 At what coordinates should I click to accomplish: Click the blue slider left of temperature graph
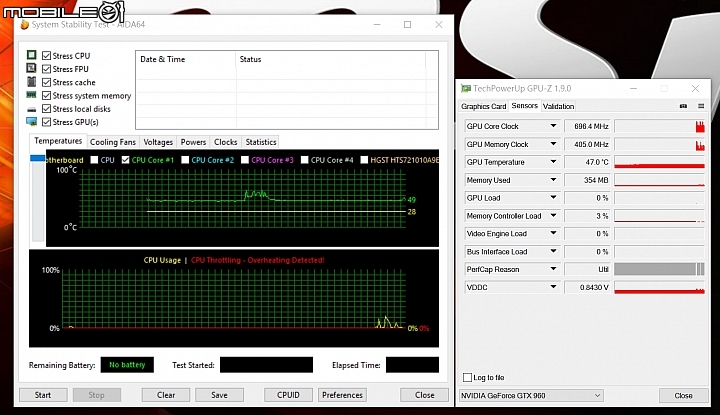point(38,158)
